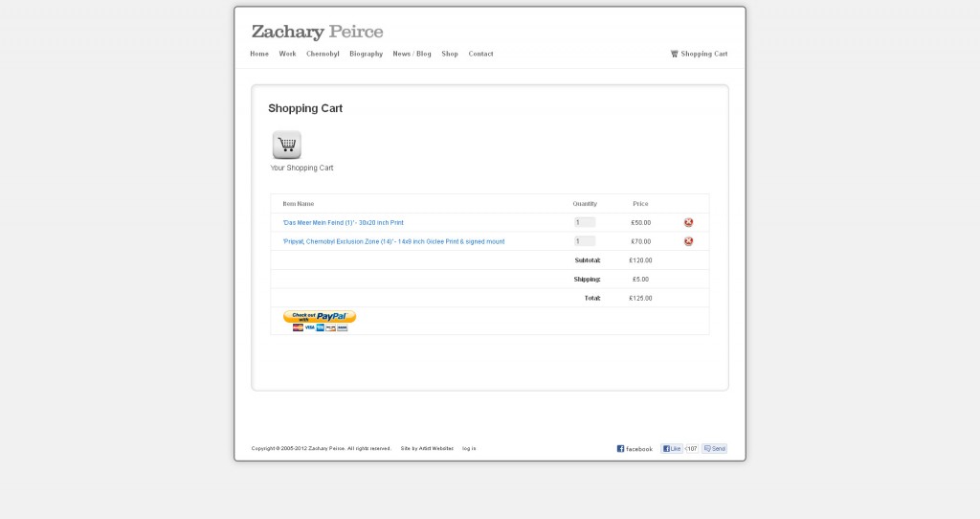Navigate to News / Blog
The width and height of the screenshot is (980, 519).
(412, 54)
